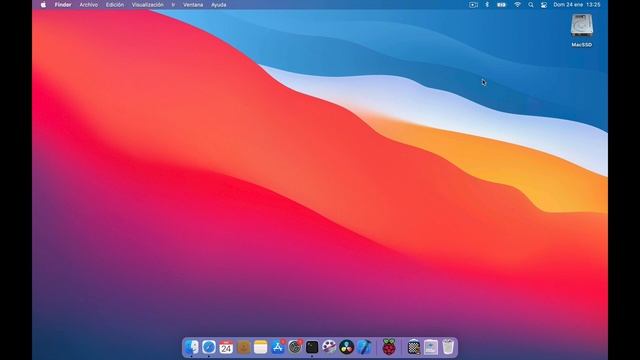Click the screen recording status icon
The height and width of the screenshot is (360, 640).
click(x=473, y=5)
